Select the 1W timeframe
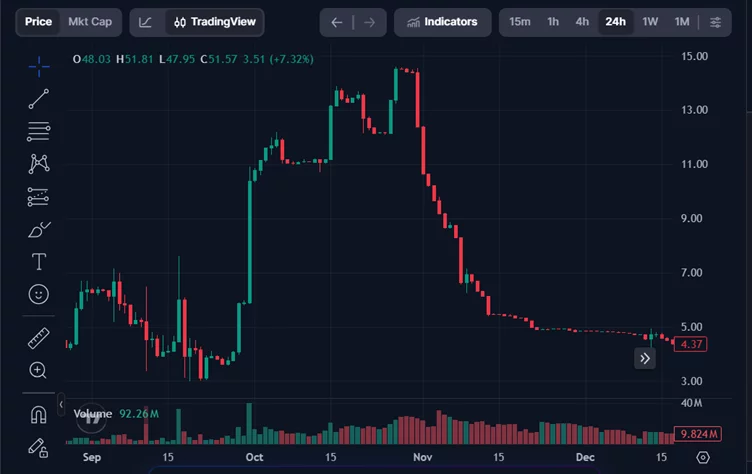Screen dimensions: 752x474 tap(650, 22)
